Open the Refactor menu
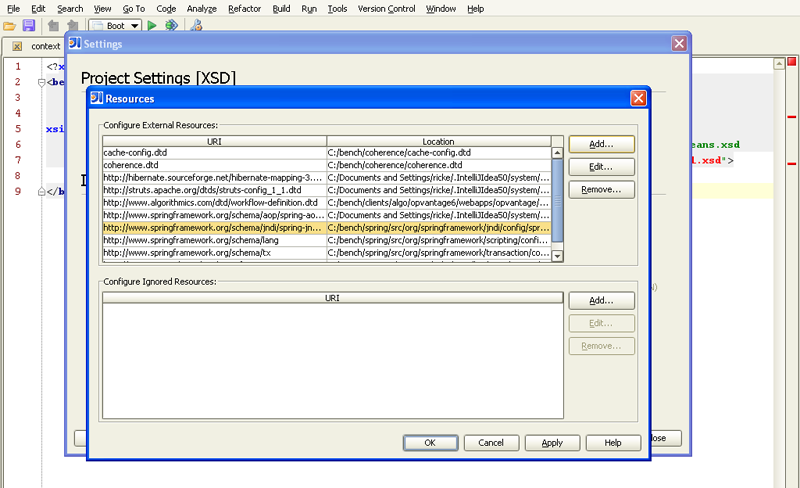 tap(245, 8)
